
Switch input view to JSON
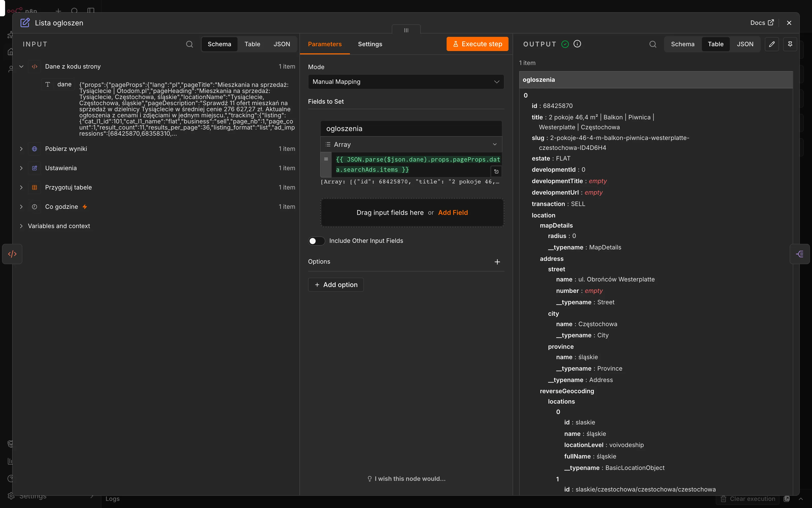[x=281, y=44]
